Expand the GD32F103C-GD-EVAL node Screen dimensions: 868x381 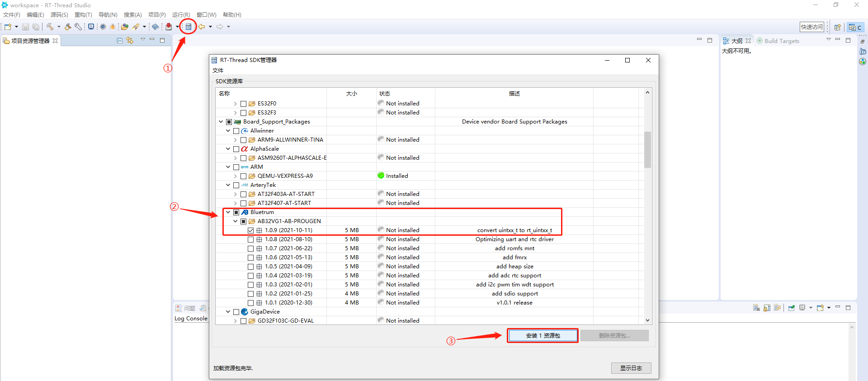coord(236,321)
